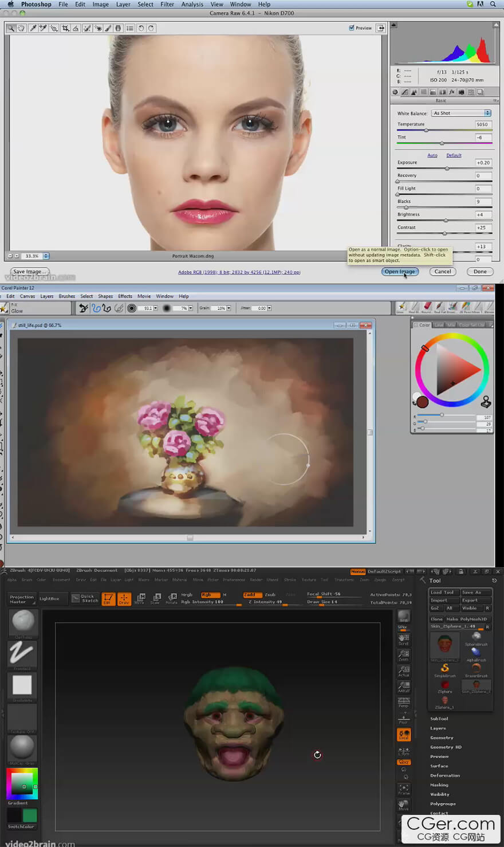Pick the Crop tool in Camera Raw
The height and width of the screenshot is (847, 504).
pos(65,28)
